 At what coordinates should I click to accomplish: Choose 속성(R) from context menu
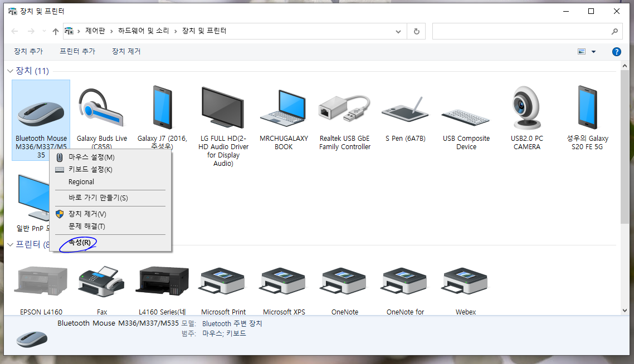coord(110,243)
